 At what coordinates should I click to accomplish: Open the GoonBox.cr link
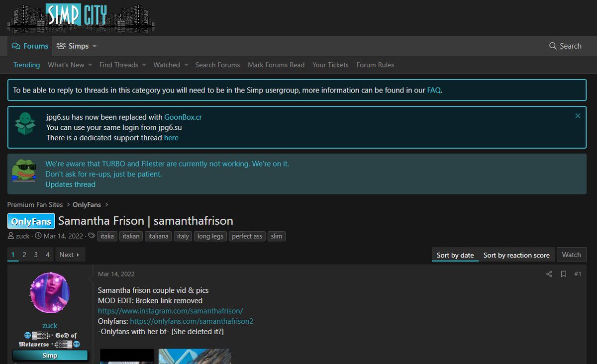(183, 117)
